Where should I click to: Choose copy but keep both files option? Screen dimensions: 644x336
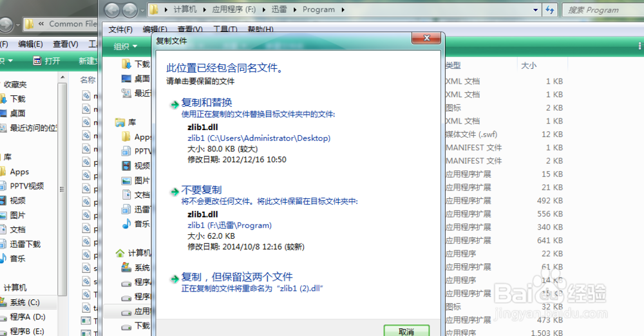coord(237,277)
